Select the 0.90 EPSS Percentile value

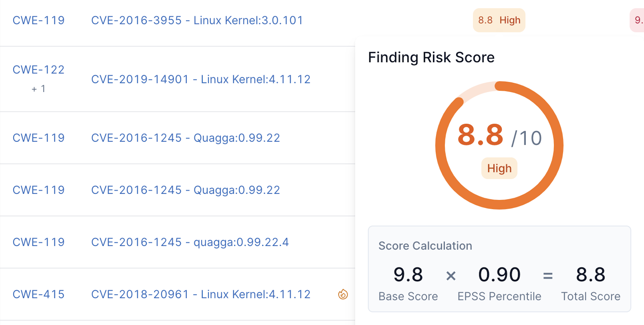click(499, 275)
